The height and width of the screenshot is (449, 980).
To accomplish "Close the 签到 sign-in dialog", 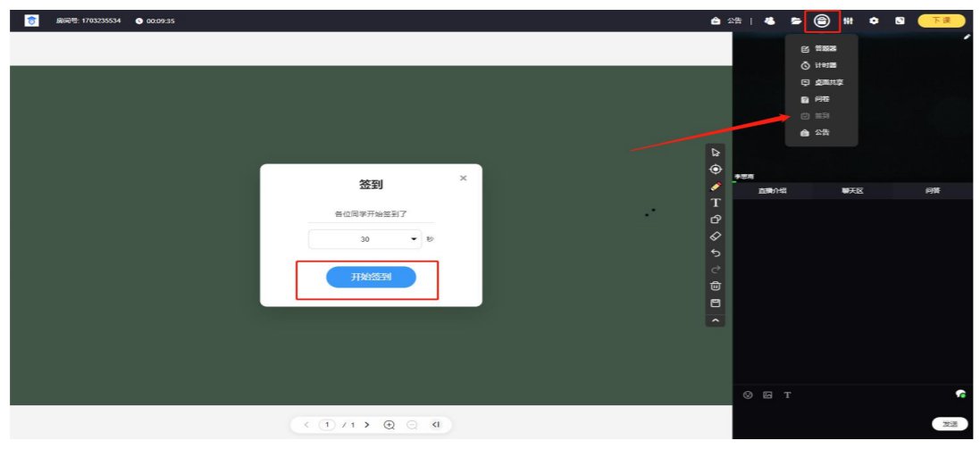I will 463,178.
